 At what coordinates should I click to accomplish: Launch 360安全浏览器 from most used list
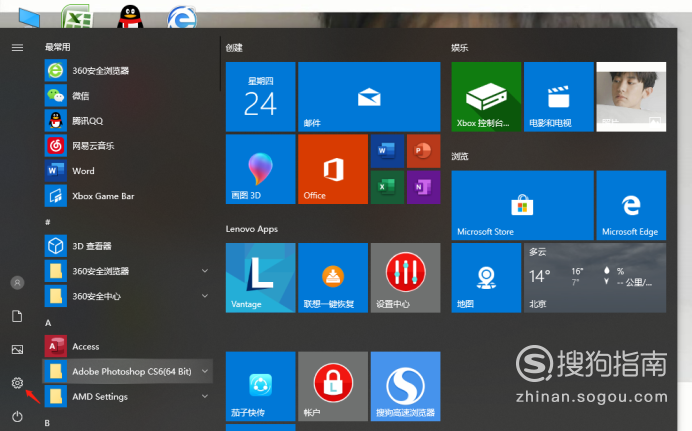pos(128,71)
